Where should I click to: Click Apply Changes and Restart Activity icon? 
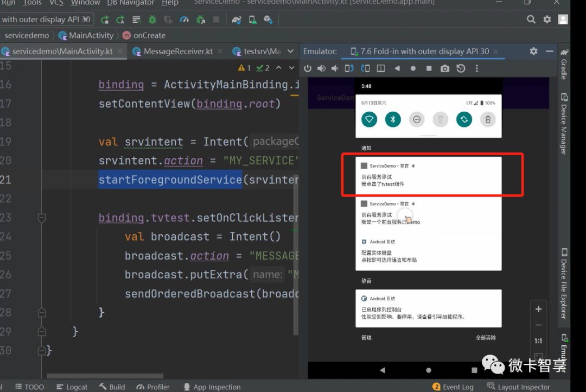pos(120,20)
